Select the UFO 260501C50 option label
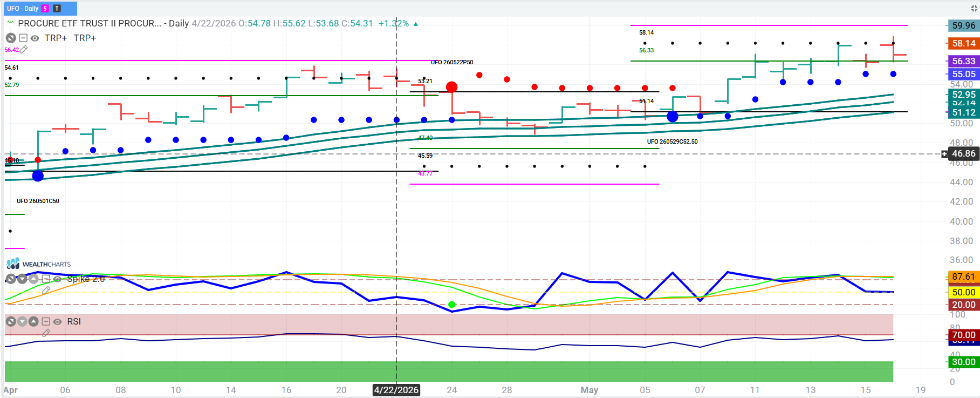The image size is (980, 398). (38, 201)
